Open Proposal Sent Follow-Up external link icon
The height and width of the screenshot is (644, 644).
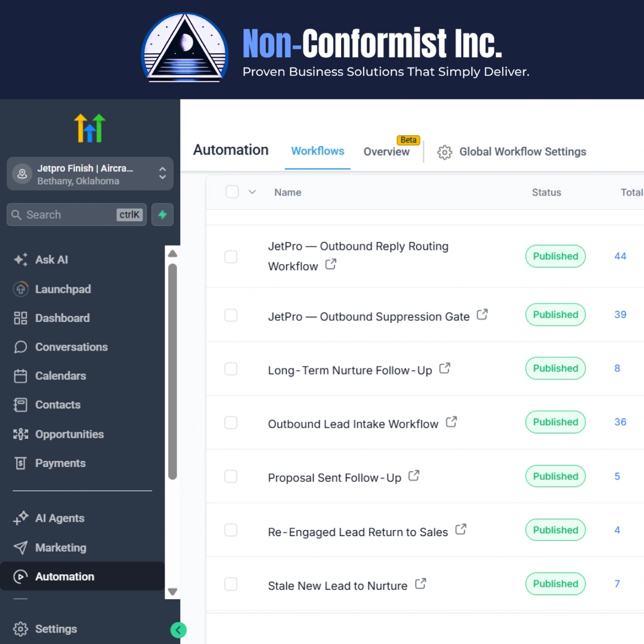point(414,476)
